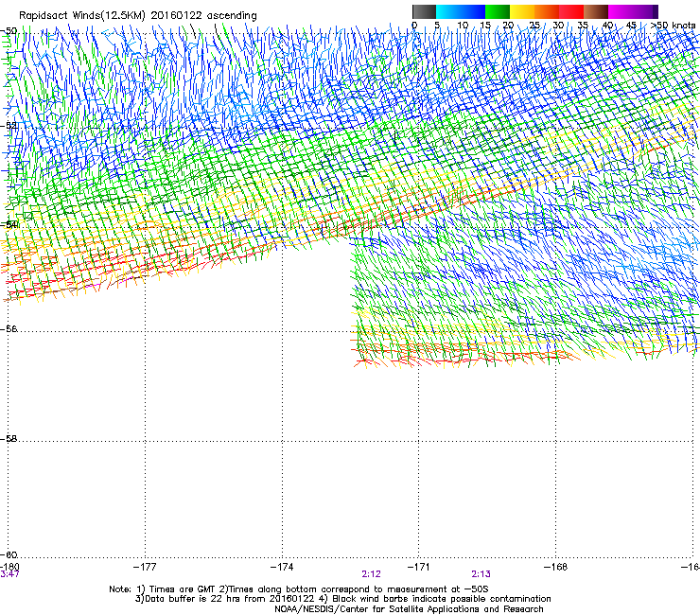Click the 'Data buffer is 22 hrs' note
The image size is (700, 615).
342,599
